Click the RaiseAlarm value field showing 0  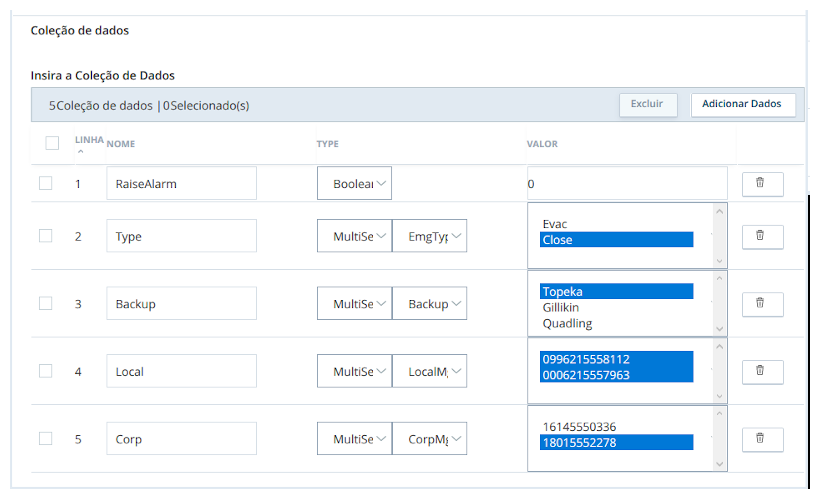click(x=627, y=183)
